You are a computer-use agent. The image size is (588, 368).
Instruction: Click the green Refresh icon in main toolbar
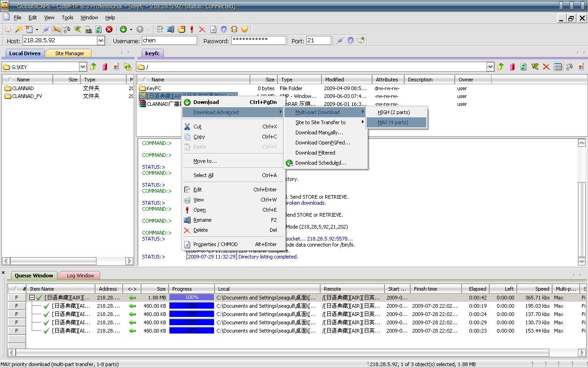(x=98, y=29)
